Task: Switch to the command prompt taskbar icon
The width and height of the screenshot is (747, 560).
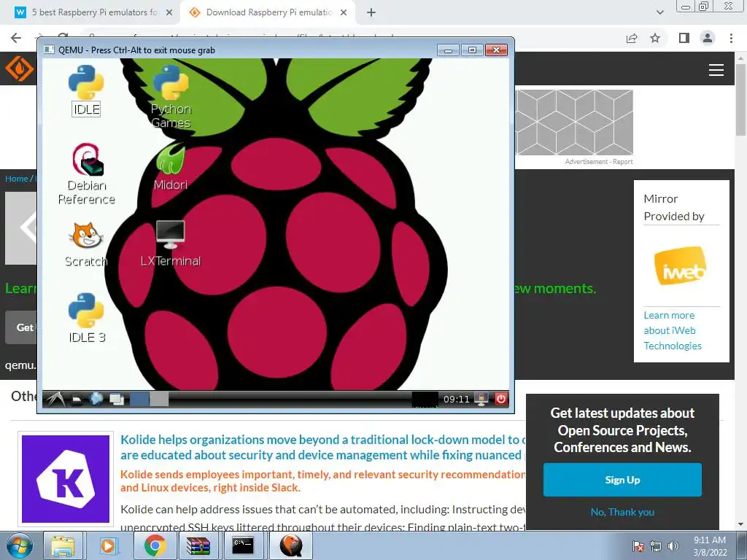Action: tap(242, 546)
